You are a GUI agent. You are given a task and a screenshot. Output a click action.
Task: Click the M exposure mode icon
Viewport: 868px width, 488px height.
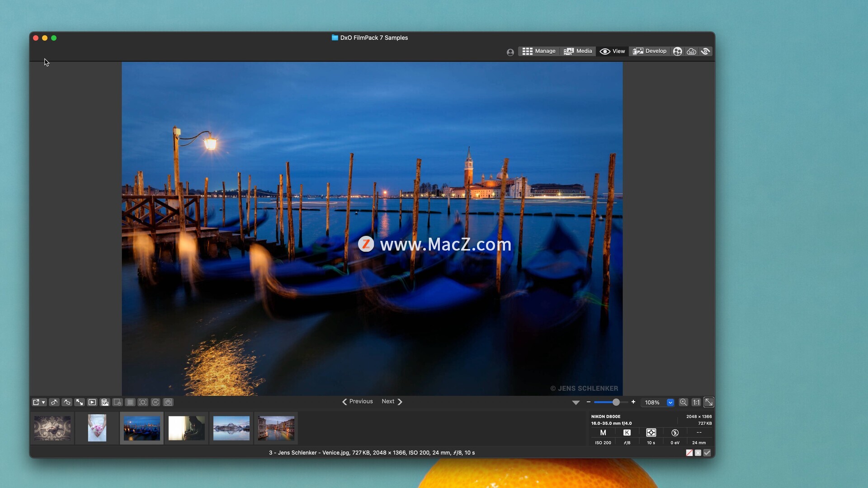pyautogui.click(x=603, y=433)
